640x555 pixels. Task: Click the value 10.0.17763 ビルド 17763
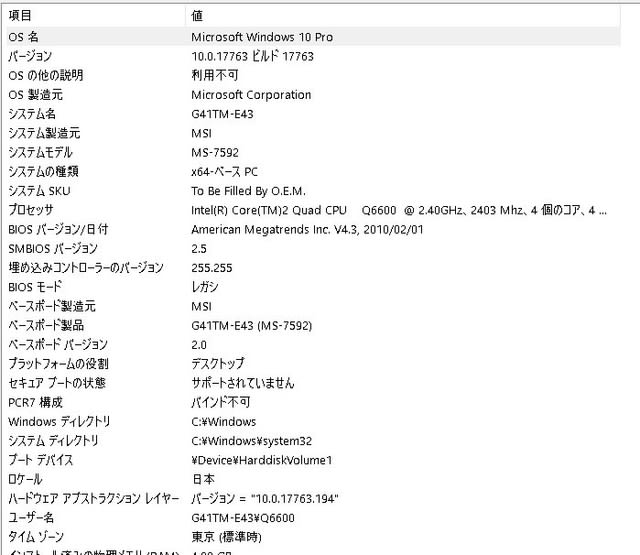tap(253, 56)
